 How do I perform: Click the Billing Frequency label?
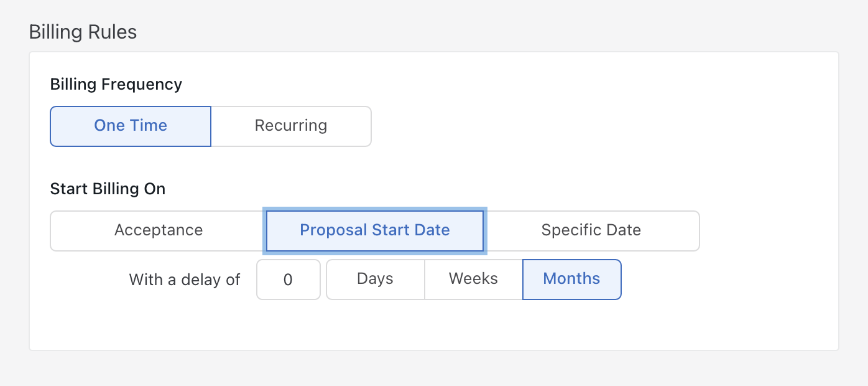[116, 84]
